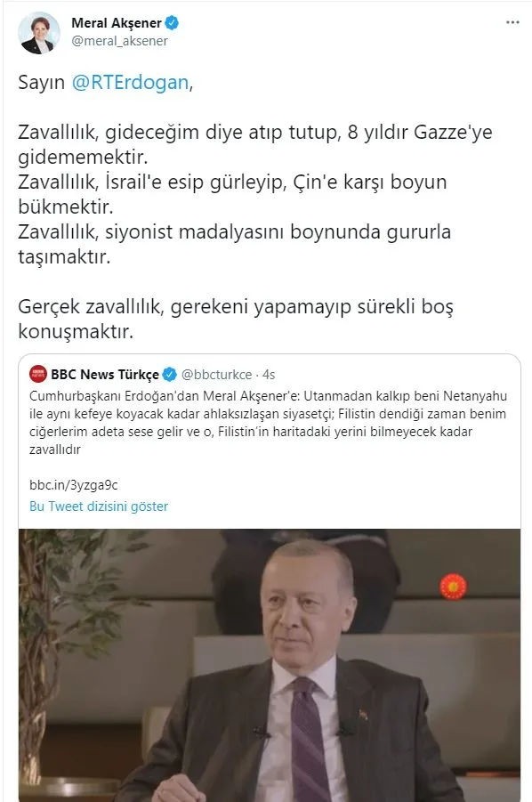Click the "Gerçek zavallılık" closing paragraph

pyautogui.click(x=236, y=319)
